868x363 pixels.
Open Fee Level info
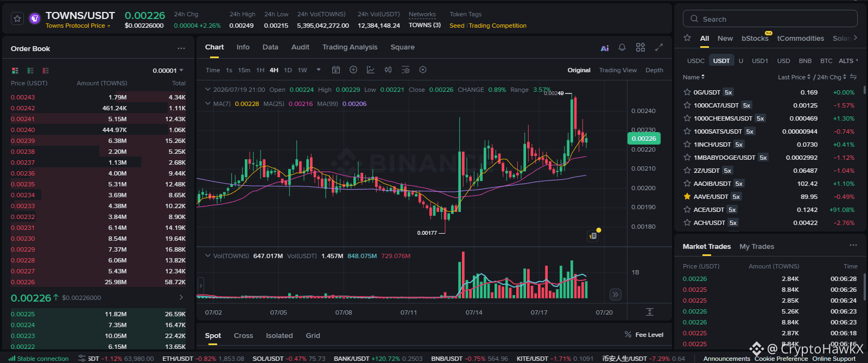click(644, 335)
